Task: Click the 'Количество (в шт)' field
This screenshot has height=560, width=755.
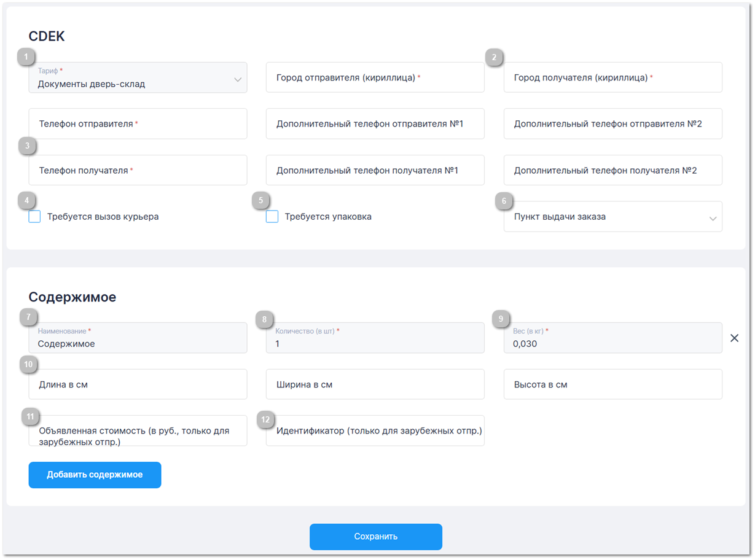Action: [375, 338]
